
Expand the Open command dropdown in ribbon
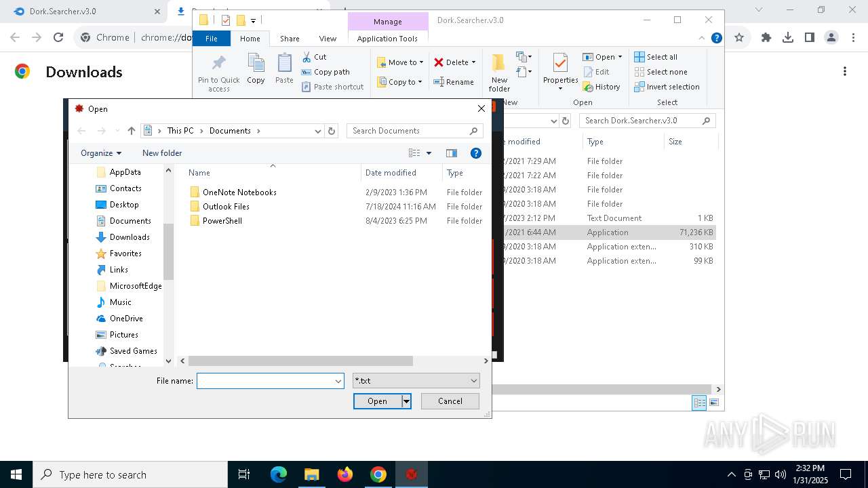coord(620,57)
